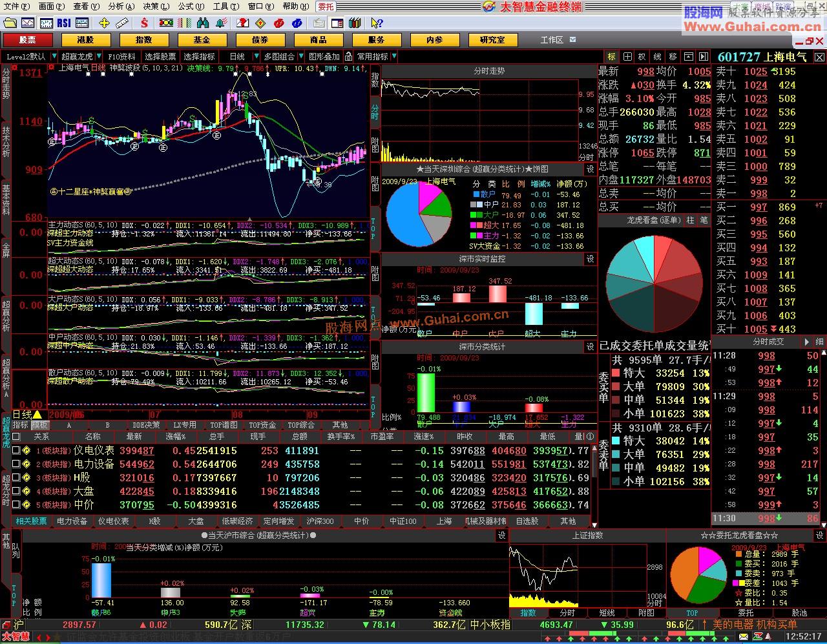Toggle the 柱 view in 龙虎看盘
The height and width of the screenshot is (644, 827).
pyautogui.click(x=691, y=220)
